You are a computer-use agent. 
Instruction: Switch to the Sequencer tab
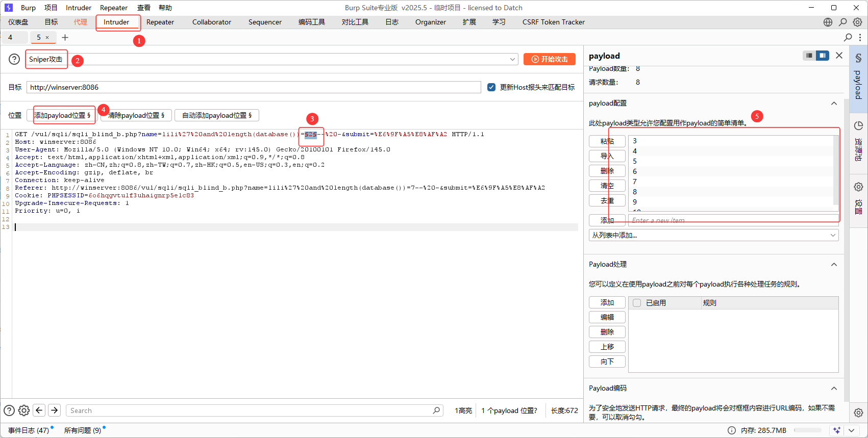point(265,22)
